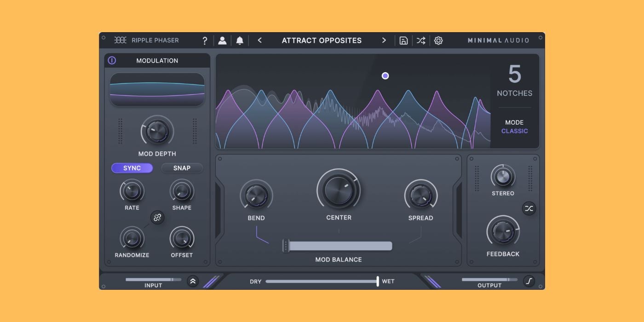The height and width of the screenshot is (322, 644).
Task: Save preset with the floppy disk icon
Action: point(403,40)
